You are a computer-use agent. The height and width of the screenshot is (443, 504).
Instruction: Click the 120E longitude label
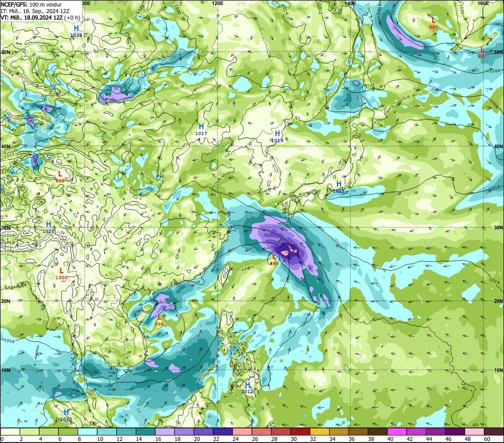pyautogui.click(x=218, y=3)
